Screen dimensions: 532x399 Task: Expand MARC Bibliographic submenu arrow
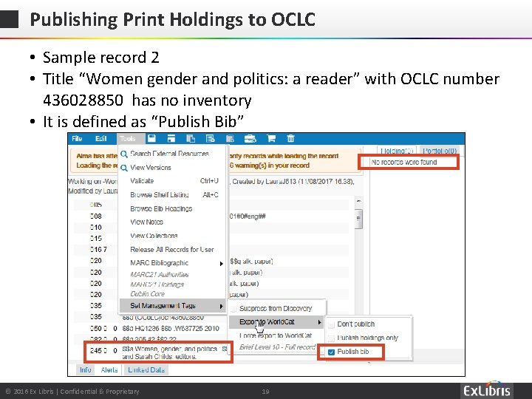click(221, 263)
